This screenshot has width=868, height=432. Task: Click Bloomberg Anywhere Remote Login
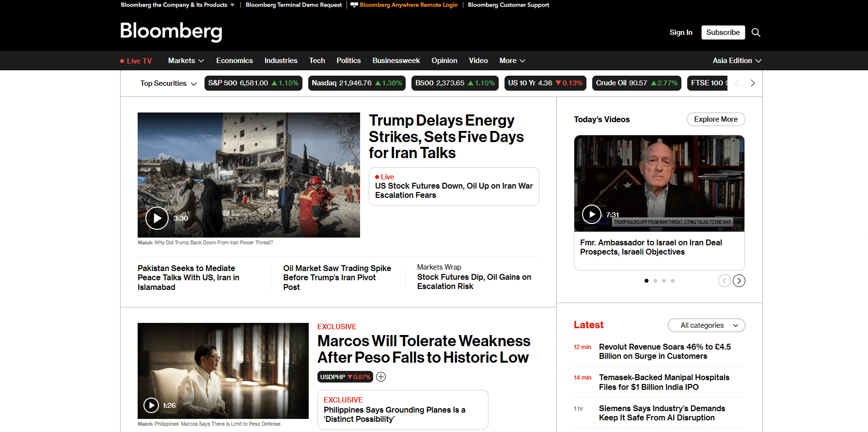[404, 5]
